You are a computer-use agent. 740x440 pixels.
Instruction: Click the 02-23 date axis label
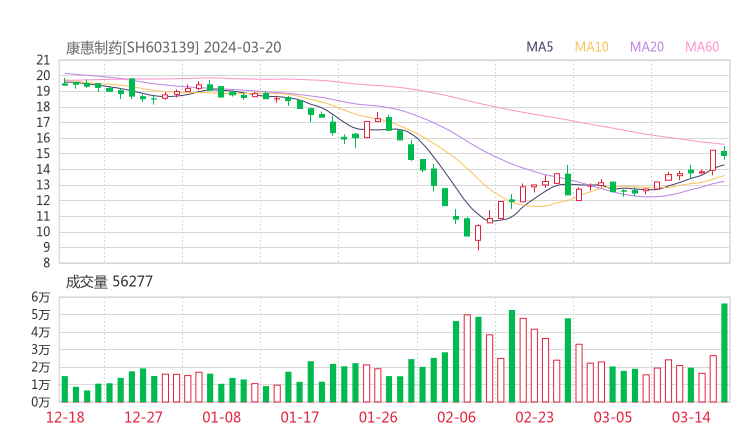click(x=534, y=417)
